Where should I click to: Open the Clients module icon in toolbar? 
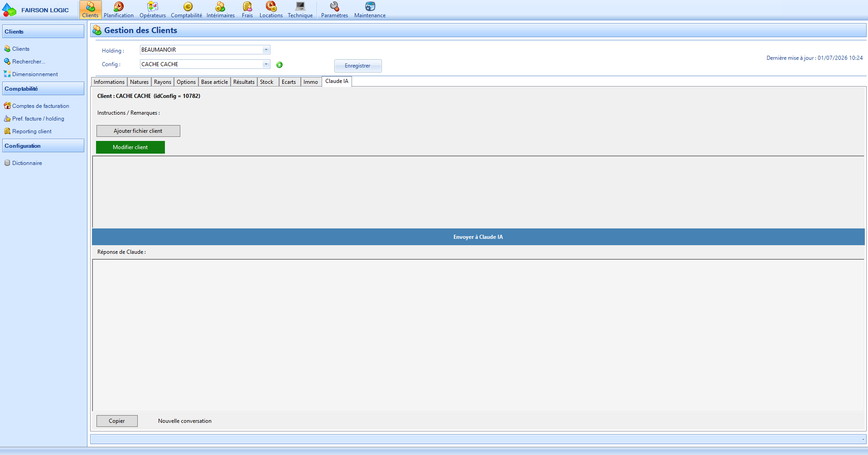tap(90, 10)
